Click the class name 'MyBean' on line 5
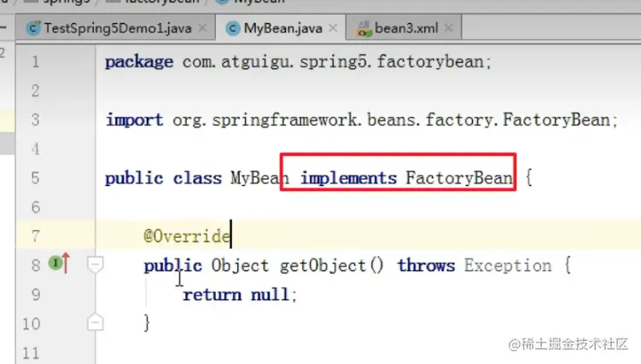The image size is (641, 364). tap(259, 178)
